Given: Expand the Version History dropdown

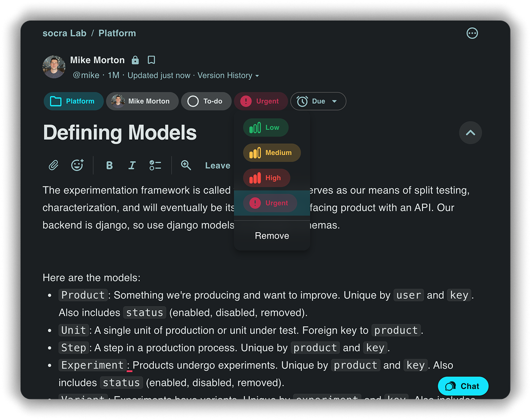Looking at the screenshot, I should pos(228,75).
